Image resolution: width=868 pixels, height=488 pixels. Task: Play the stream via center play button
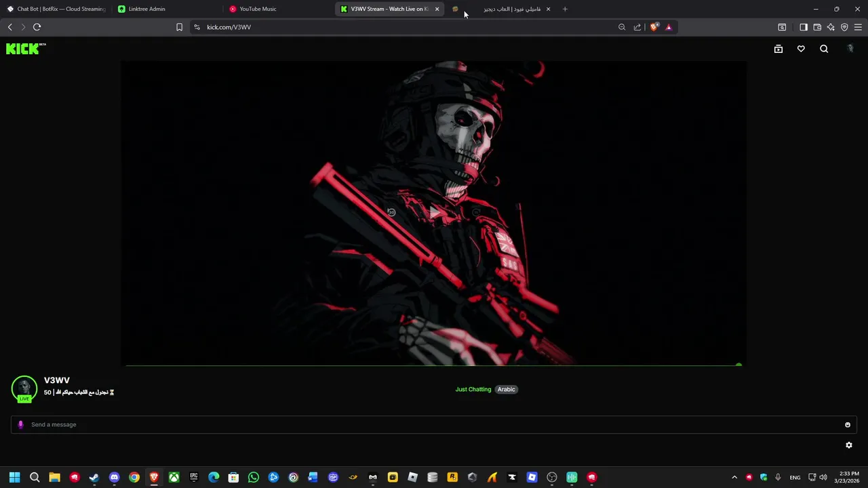point(434,213)
